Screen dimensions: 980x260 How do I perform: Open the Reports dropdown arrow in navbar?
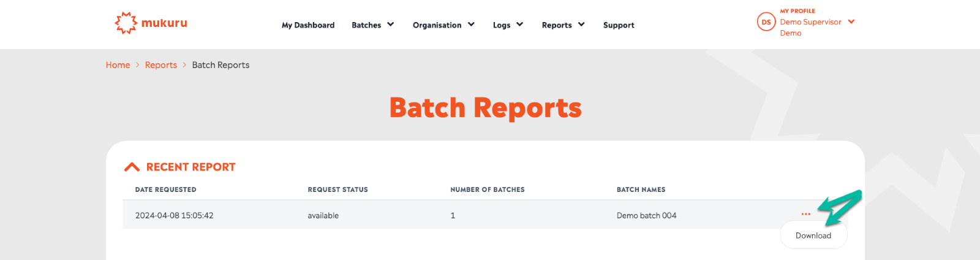(x=581, y=25)
